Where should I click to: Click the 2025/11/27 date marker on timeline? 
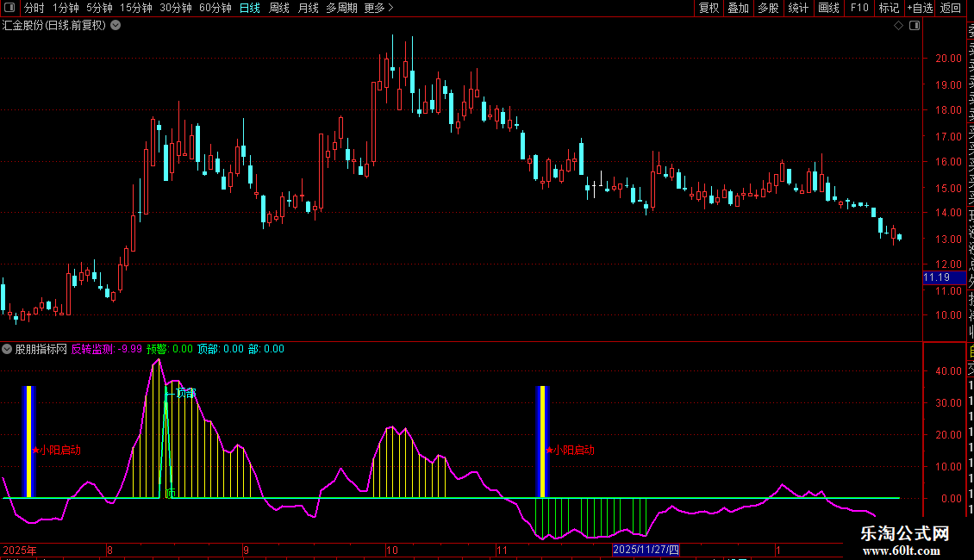[646, 550]
